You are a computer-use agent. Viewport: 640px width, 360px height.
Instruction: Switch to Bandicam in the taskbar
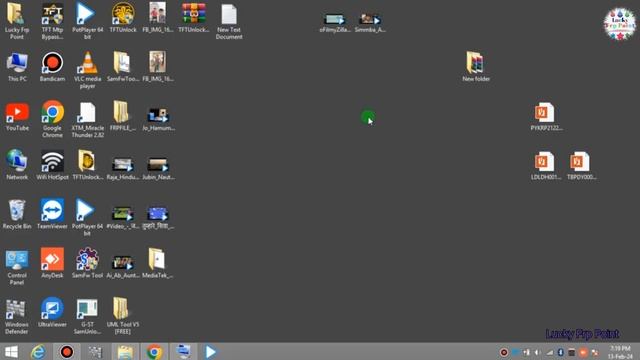tap(67, 351)
